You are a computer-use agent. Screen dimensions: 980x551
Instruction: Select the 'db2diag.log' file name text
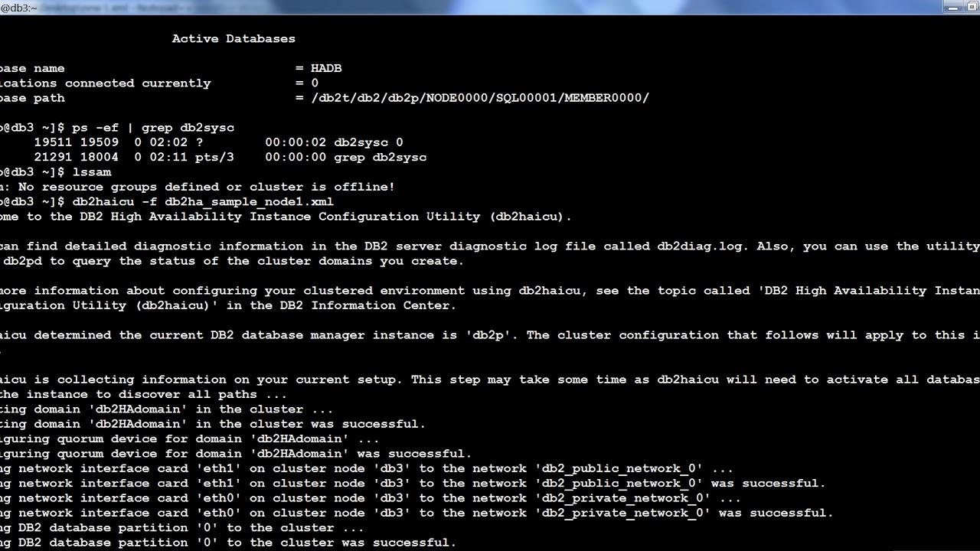[700, 246]
